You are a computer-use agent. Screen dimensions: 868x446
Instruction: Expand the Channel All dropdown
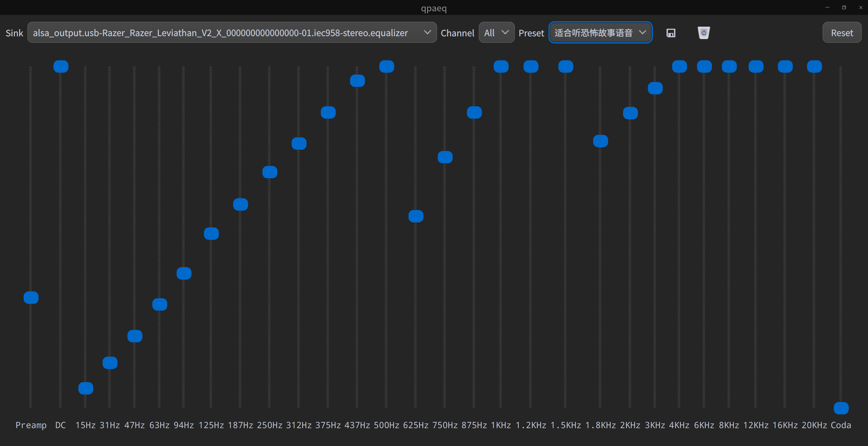[x=496, y=33]
